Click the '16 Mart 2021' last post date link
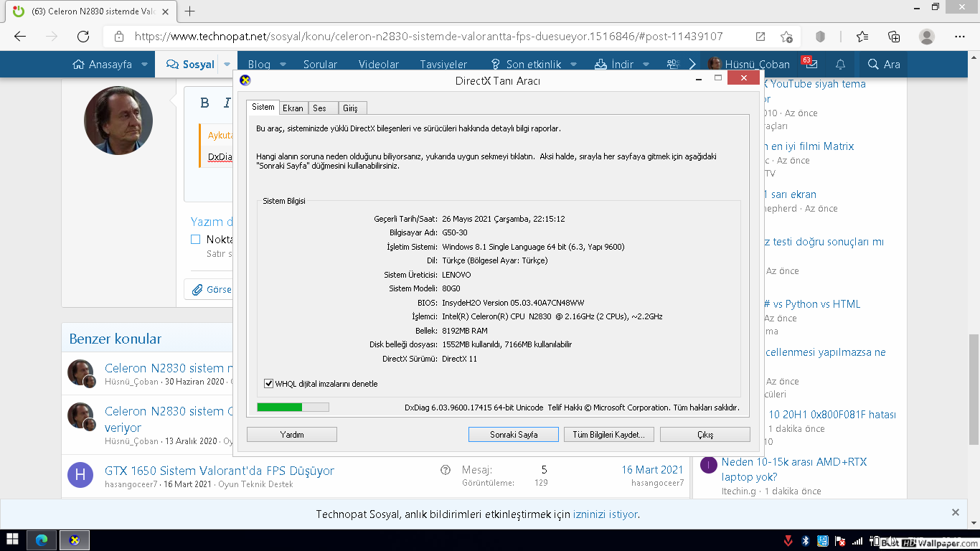Image resolution: width=980 pixels, height=551 pixels. tap(652, 469)
